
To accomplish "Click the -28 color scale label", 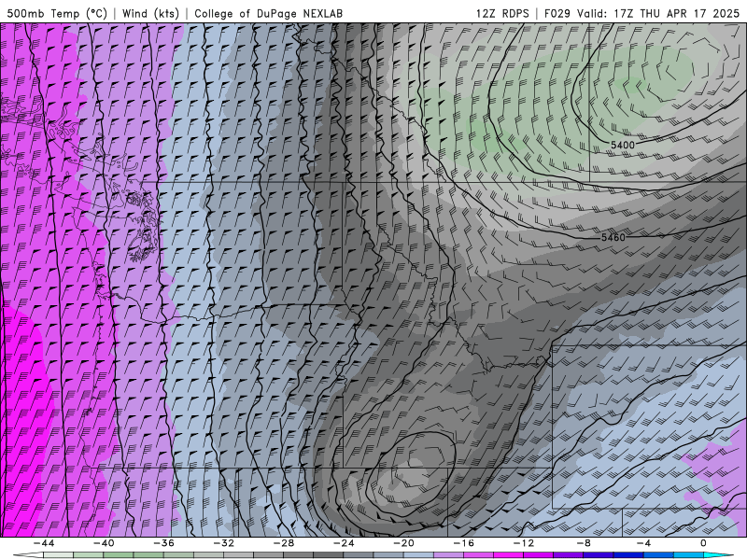I will coord(284,543).
